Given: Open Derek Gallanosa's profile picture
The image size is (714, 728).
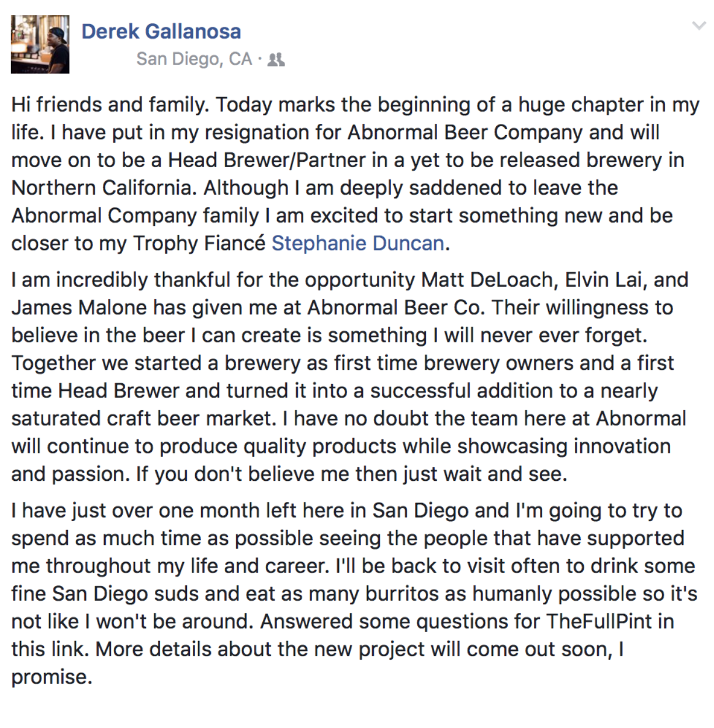Looking at the screenshot, I should (40, 44).
